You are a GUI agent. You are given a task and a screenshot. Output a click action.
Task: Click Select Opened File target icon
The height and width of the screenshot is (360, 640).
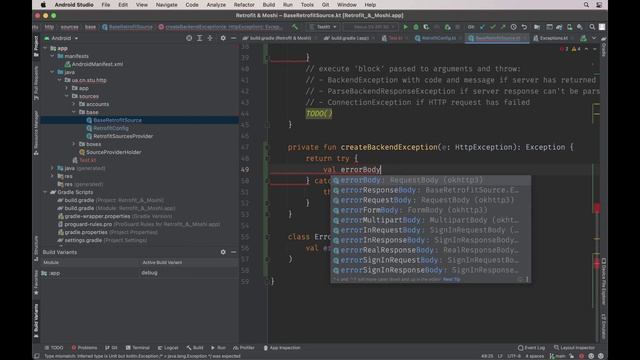189,38
